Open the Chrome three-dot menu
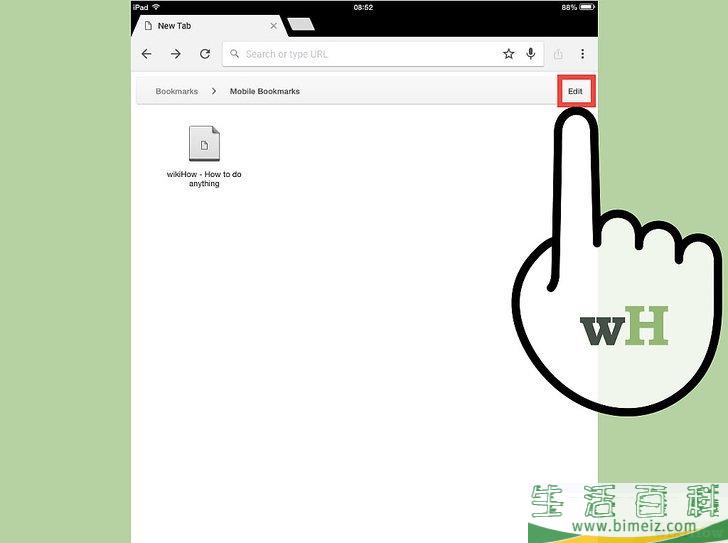This screenshot has width=728, height=543. [x=582, y=54]
